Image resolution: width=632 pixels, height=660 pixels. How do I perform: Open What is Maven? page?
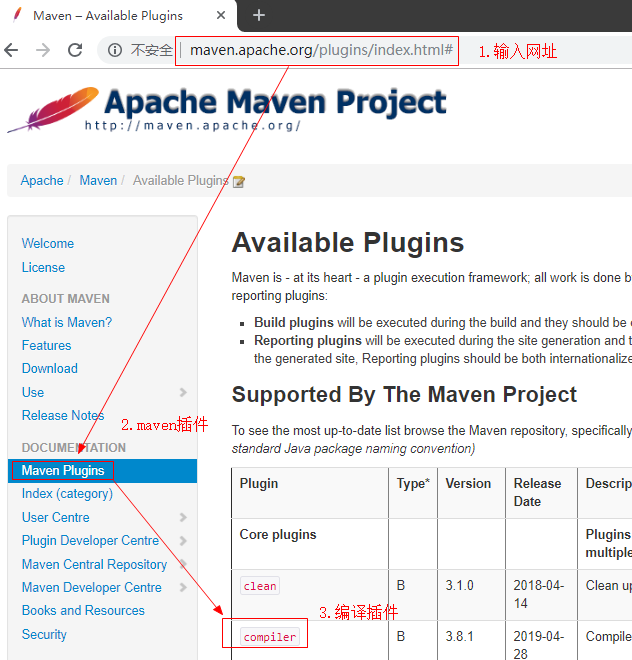[67, 322]
